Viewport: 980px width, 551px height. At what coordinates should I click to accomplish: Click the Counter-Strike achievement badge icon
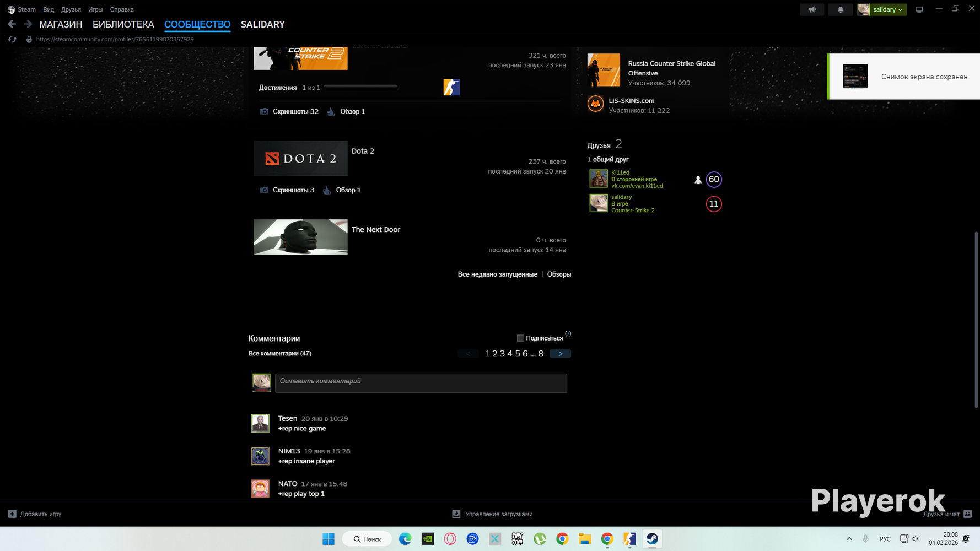(451, 88)
